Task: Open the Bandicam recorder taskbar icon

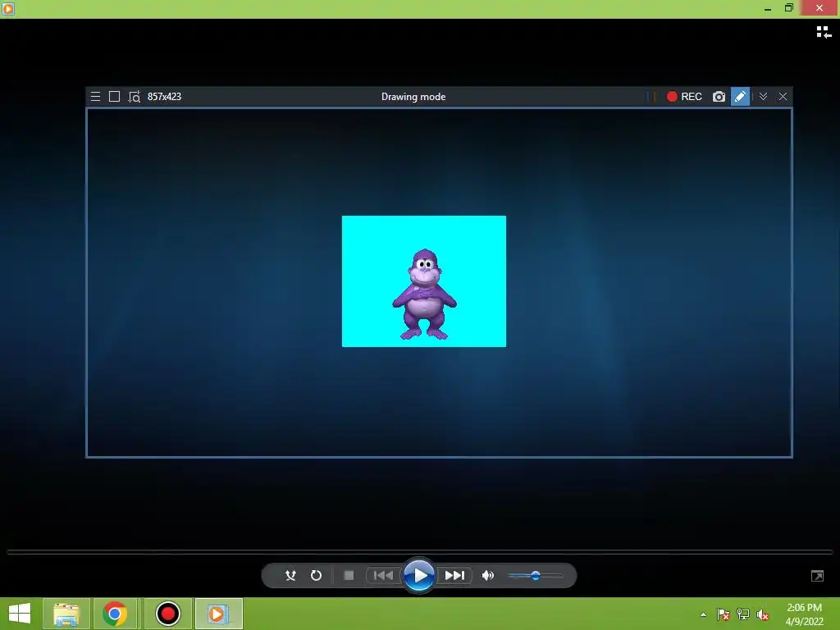Action: tap(167, 614)
